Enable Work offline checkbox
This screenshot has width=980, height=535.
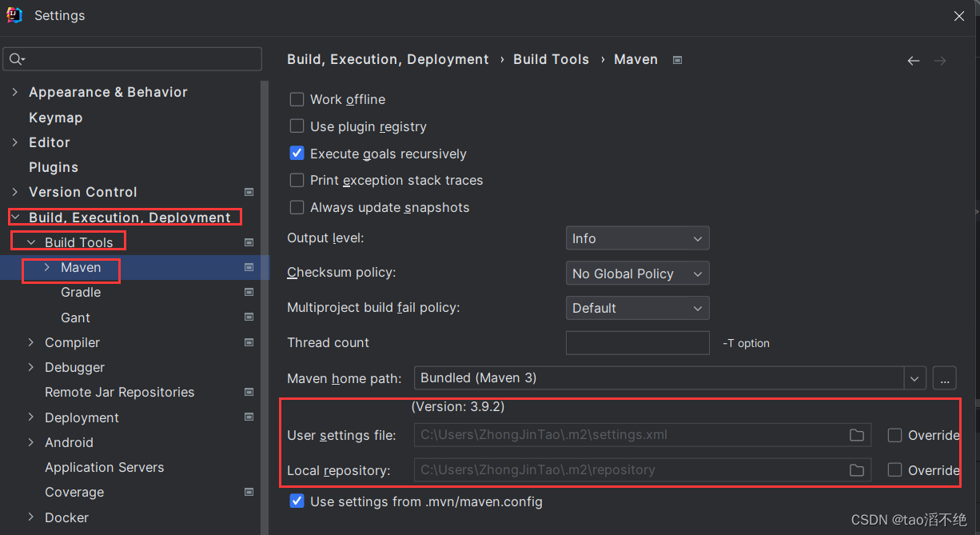[x=297, y=99]
